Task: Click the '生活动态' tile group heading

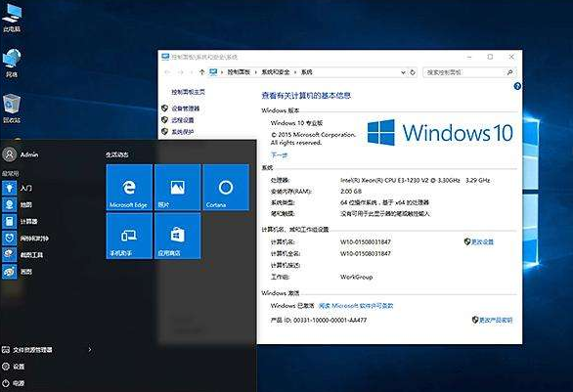Action: pyautogui.click(x=117, y=154)
